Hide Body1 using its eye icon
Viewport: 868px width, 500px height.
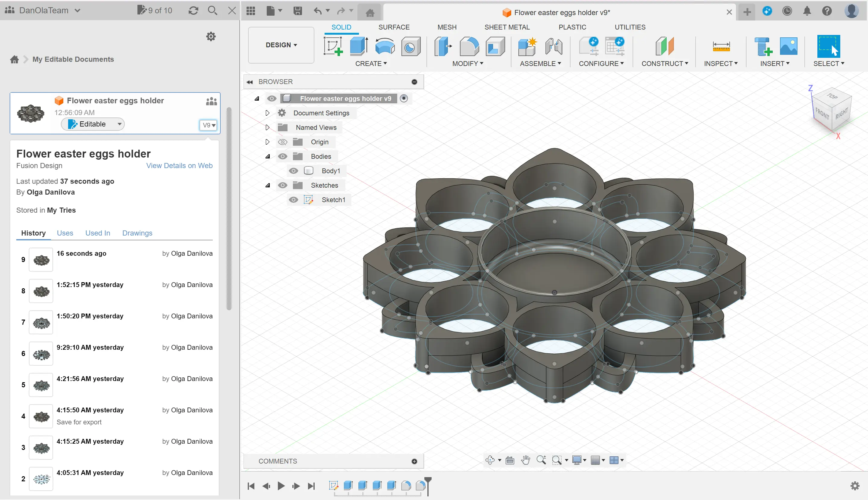(293, 171)
